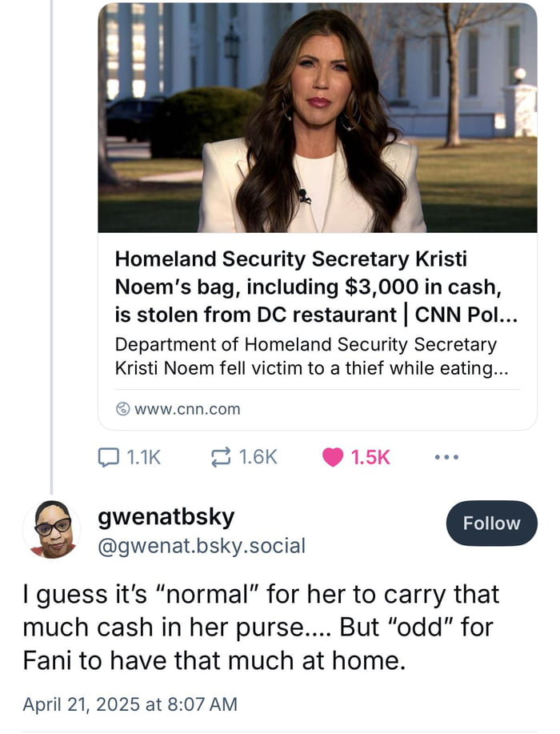
Task: Click the www.cnn.com source link
Action: tap(187, 409)
